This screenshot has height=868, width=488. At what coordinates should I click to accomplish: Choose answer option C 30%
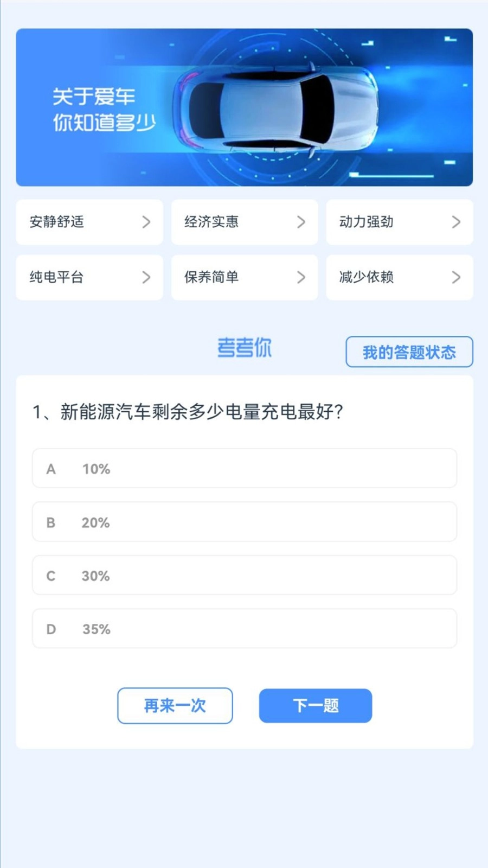(244, 576)
